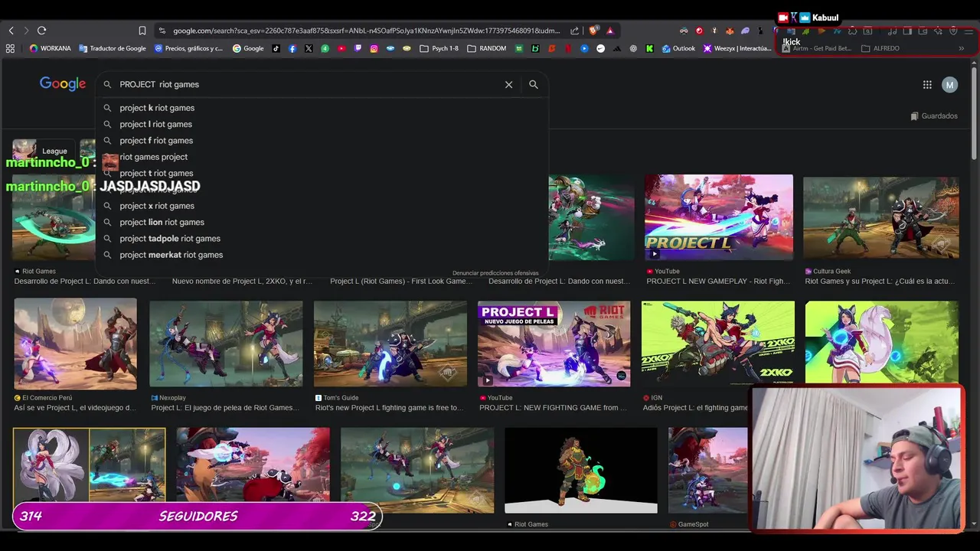980x551 pixels.
Task: Open the Kick bookmark icon
Action: pyautogui.click(x=649, y=48)
